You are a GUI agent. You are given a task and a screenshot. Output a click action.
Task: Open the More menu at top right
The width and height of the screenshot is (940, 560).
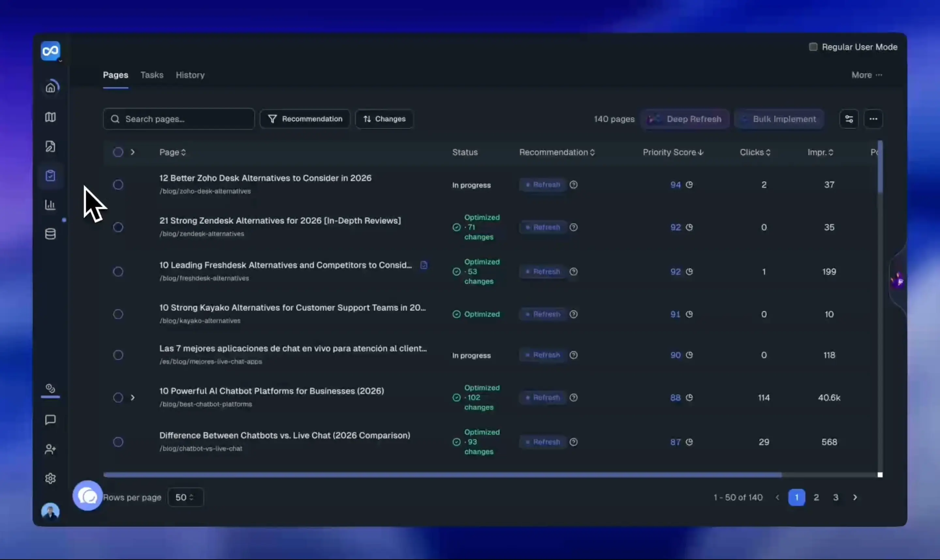point(867,75)
